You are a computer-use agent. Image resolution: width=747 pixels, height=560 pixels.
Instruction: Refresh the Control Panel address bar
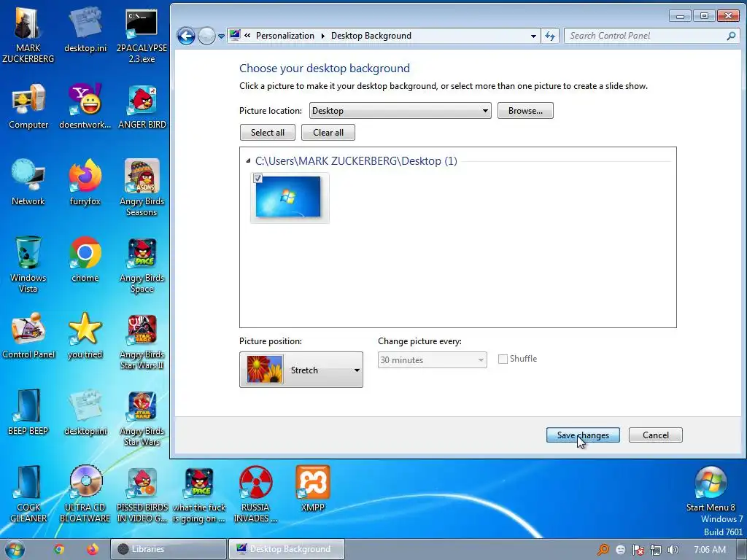[x=550, y=36]
